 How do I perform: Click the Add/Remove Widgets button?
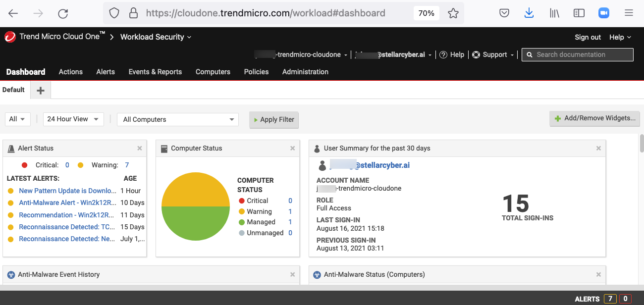(x=594, y=118)
